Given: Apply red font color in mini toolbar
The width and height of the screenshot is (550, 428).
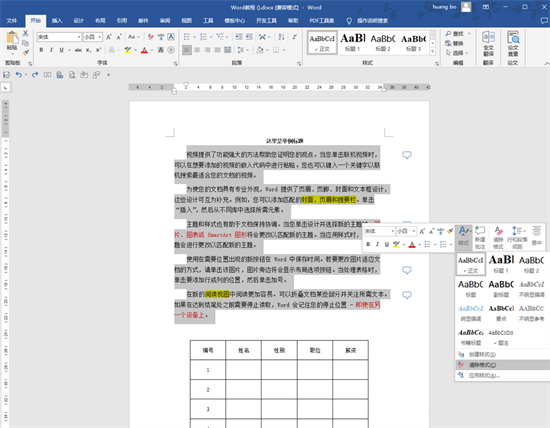Looking at the screenshot, I should (412, 245).
